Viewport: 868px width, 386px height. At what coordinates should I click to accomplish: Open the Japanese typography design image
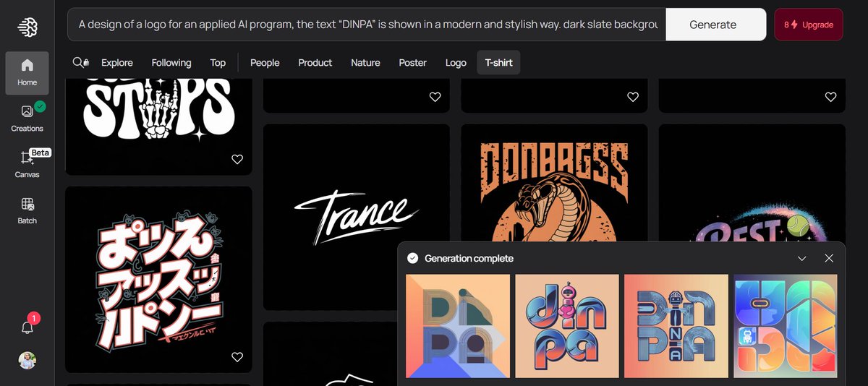[158, 280]
